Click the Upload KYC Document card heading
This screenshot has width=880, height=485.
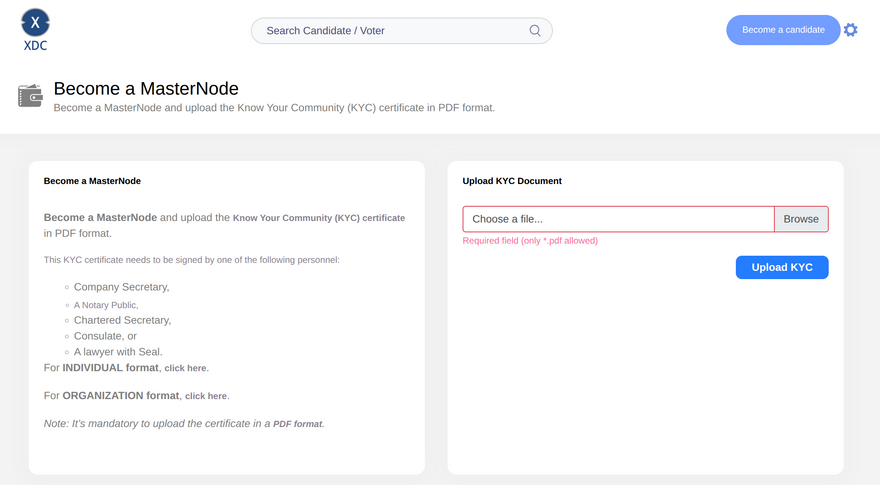click(512, 181)
